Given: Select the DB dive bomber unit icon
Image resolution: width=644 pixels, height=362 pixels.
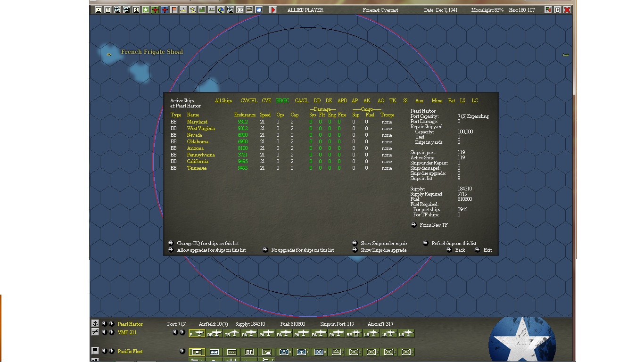Looking at the screenshot, I should point(214,333).
